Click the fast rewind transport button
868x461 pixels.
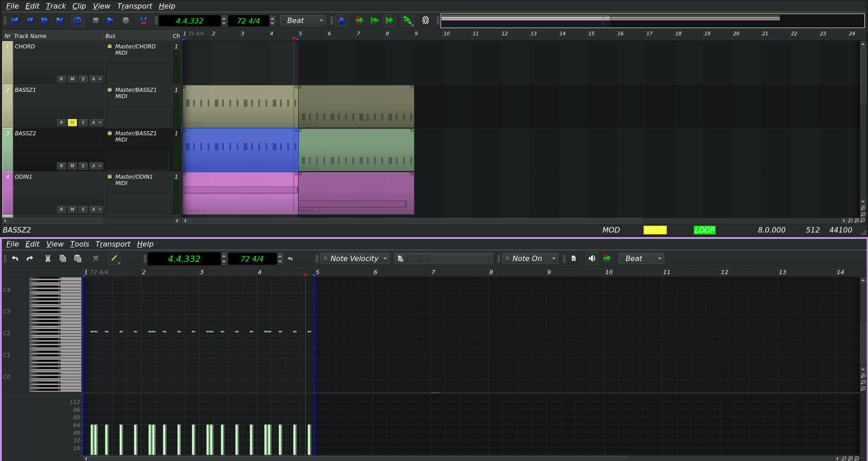tap(30, 20)
